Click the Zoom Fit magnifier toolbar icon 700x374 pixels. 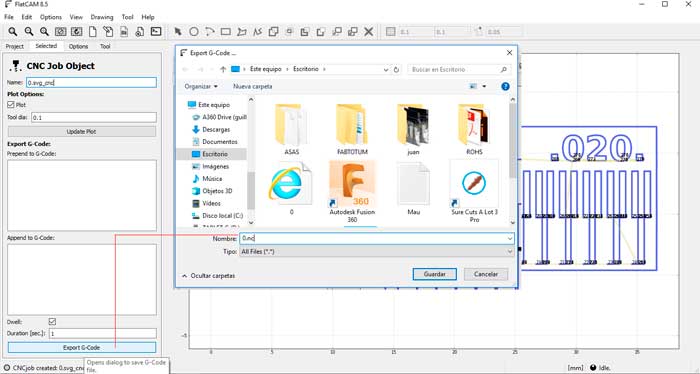[13, 32]
